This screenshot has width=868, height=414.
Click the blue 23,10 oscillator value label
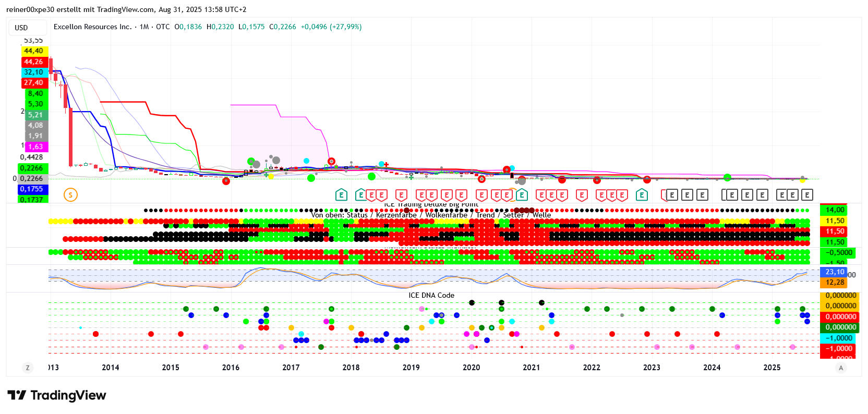coord(835,272)
